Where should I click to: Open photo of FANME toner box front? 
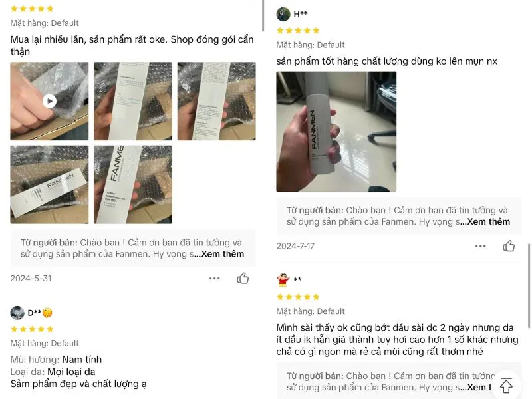pyautogui.click(x=133, y=185)
